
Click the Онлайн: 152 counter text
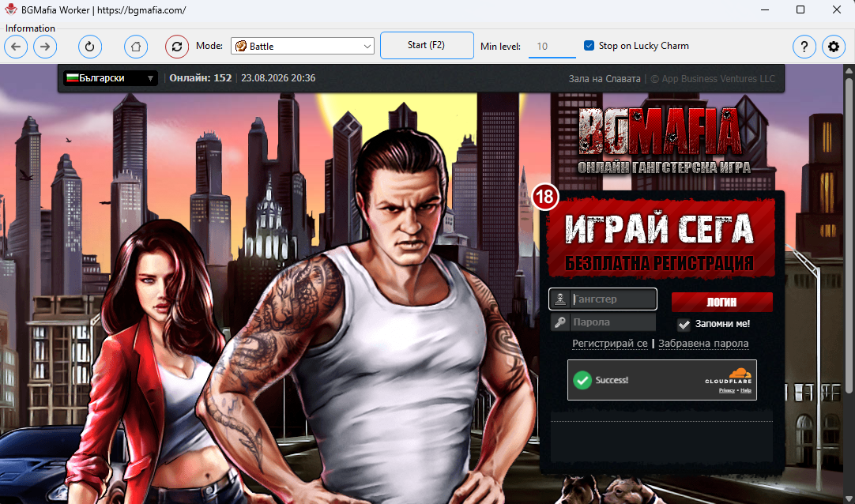[x=200, y=78]
